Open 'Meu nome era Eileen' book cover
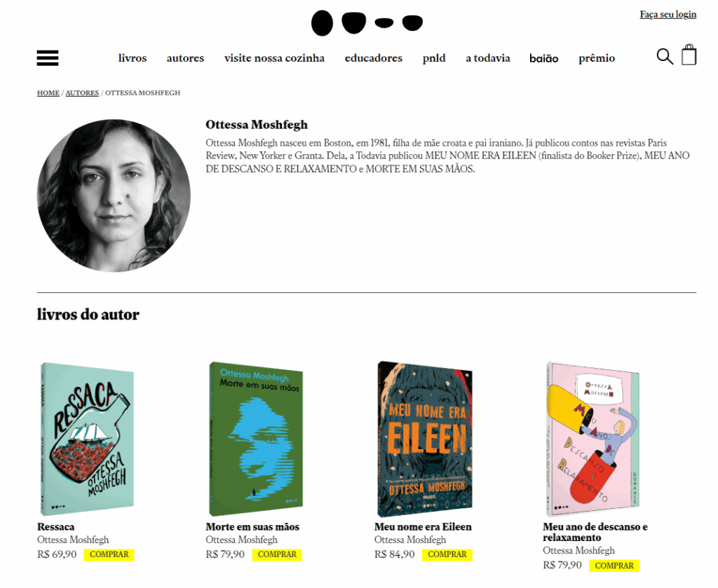The image size is (718, 588). pos(424,439)
